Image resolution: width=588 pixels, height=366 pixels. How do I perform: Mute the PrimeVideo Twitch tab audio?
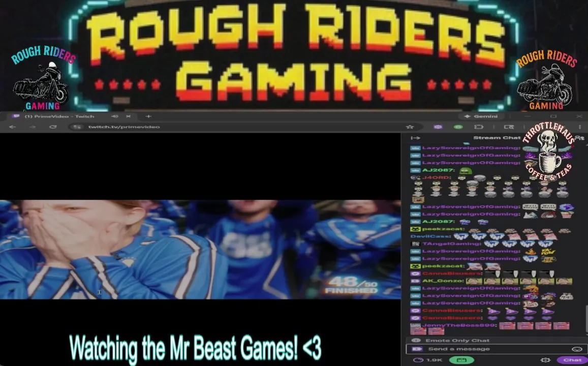[x=115, y=116]
